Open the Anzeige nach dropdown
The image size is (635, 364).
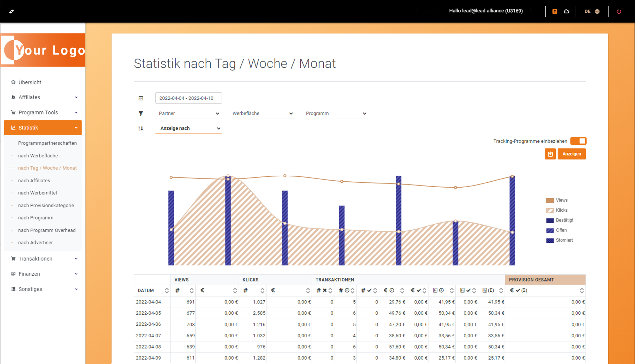click(x=188, y=128)
